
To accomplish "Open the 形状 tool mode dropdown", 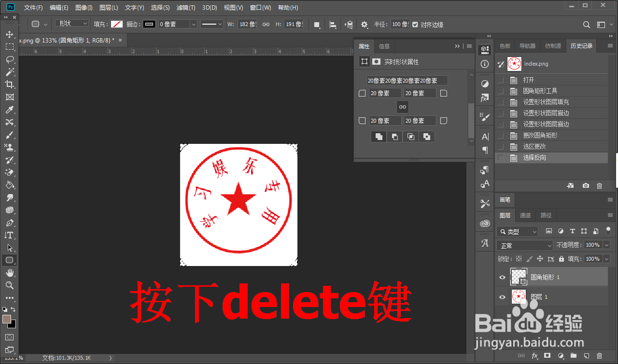I will point(71,24).
